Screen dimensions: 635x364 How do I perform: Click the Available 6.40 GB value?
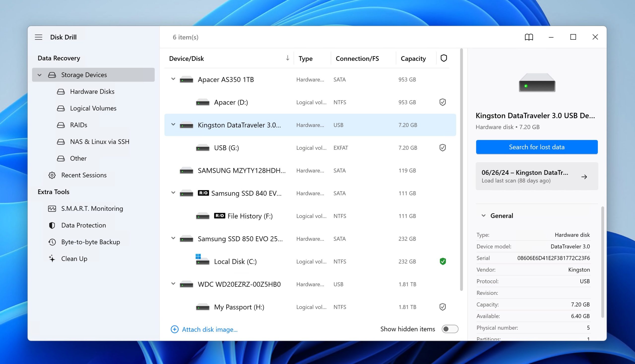(x=580, y=316)
